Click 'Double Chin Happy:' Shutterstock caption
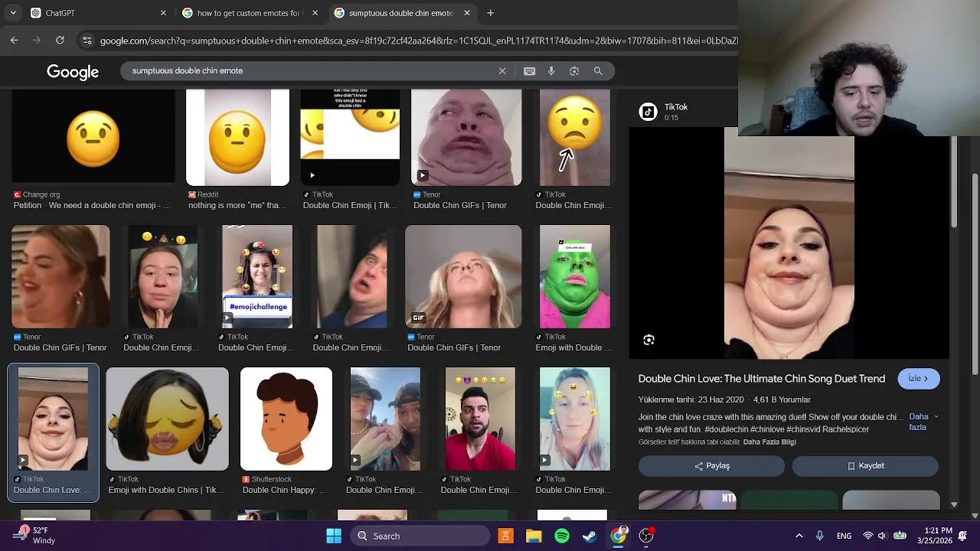This screenshot has width=980, height=551. coord(284,491)
